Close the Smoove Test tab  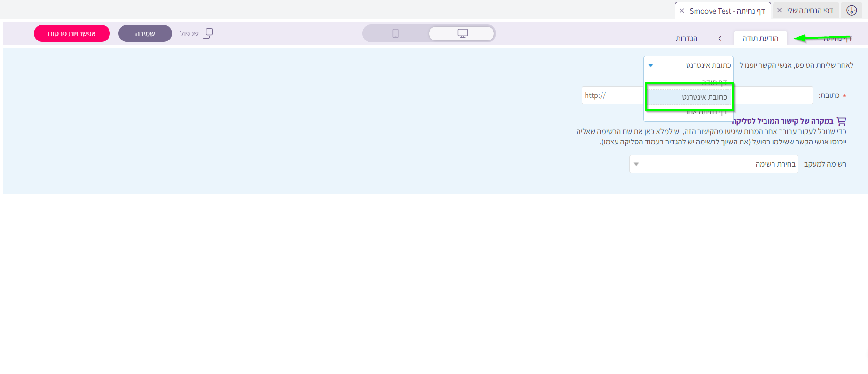click(x=682, y=11)
